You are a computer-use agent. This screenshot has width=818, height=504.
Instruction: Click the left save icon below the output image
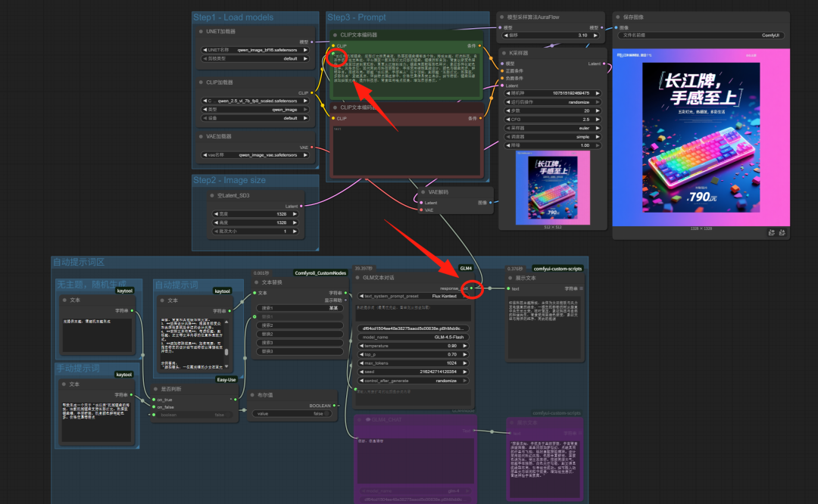pyautogui.click(x=772, y=233)
